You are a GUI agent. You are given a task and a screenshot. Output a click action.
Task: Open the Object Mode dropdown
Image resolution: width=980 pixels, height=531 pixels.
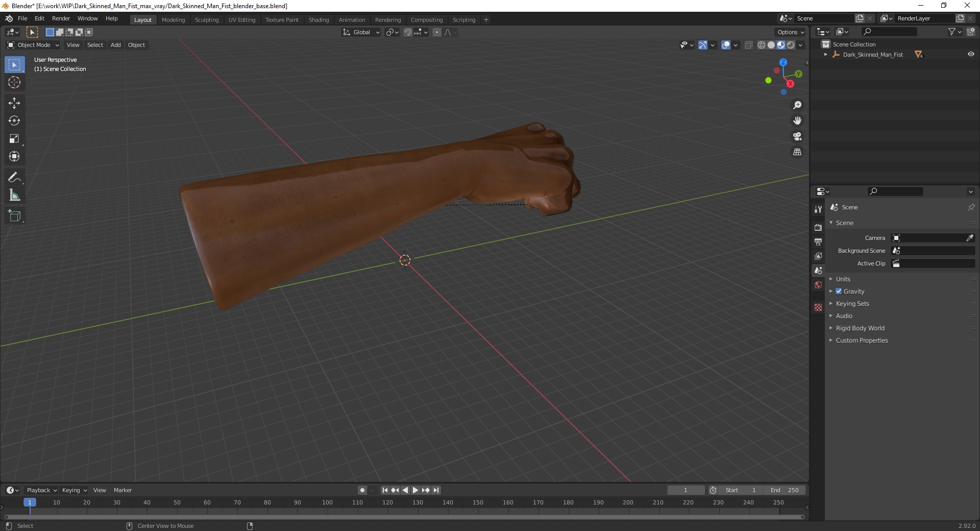[x=33, y=45]
